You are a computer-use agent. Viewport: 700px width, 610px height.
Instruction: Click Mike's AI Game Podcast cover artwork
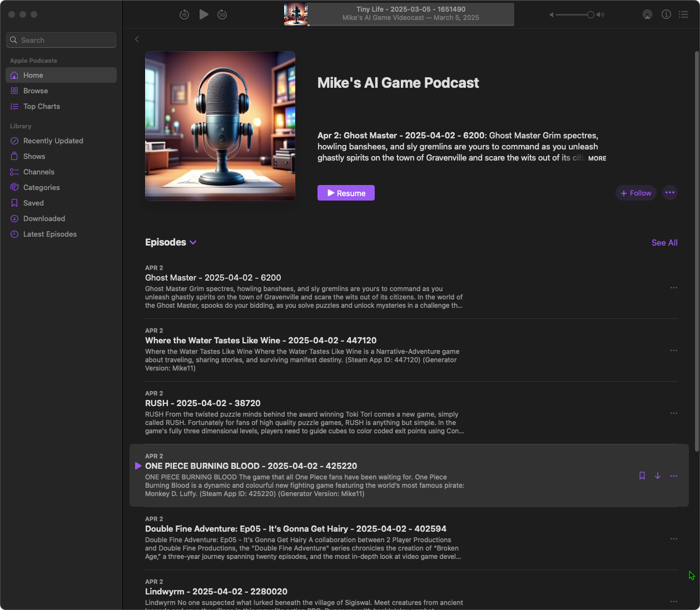tap(220, 126)
